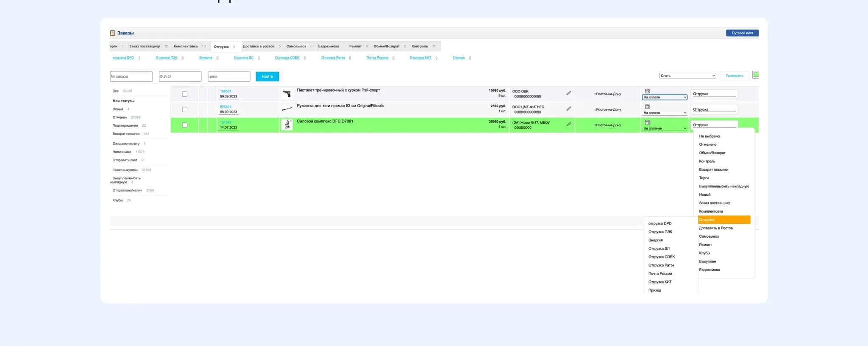Click the green color swatch beside Применить

(x=755, y=75)
